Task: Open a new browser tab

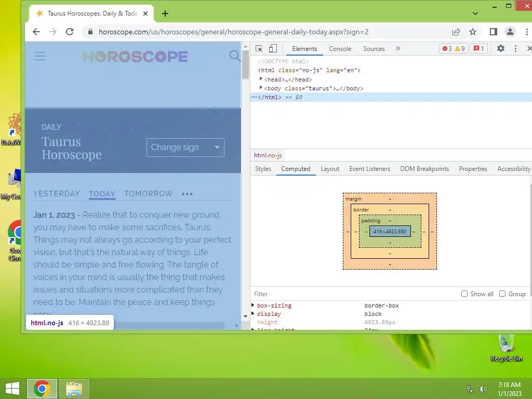Action: click(165, 14)
